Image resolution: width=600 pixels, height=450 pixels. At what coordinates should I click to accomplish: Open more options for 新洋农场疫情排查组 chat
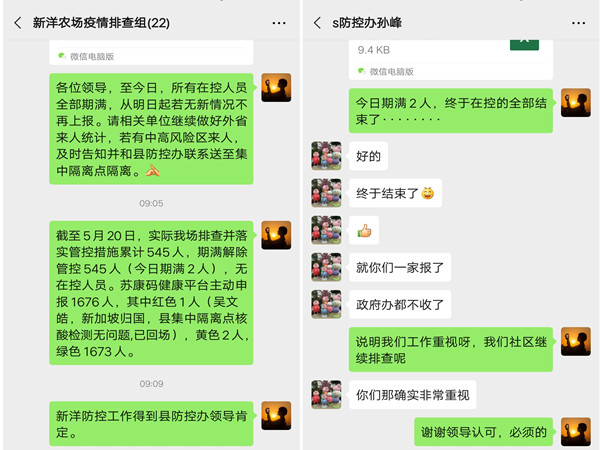pyautogui.click(x=279, y=23)
